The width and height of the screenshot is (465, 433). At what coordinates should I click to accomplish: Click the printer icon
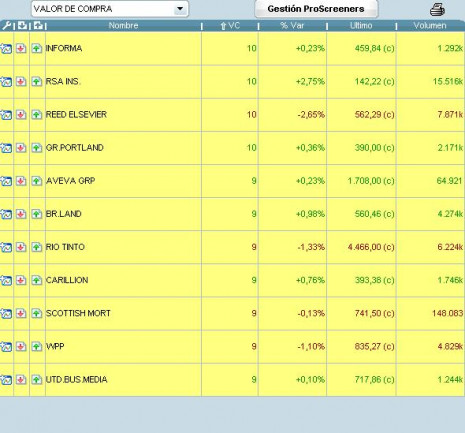pos(437,10)
